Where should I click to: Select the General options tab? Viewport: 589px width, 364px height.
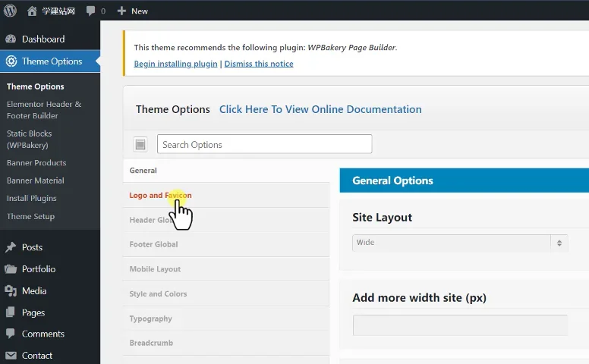pos(226,171)
